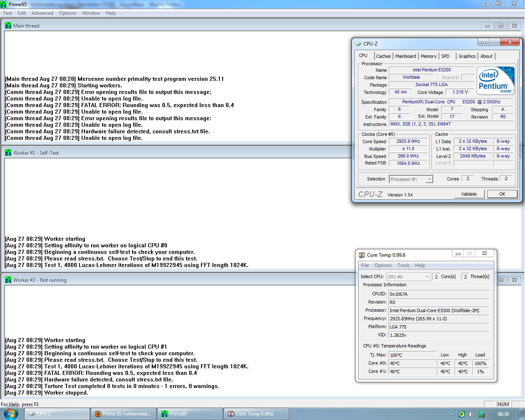Viewport: 525px width, 420px height.
Task: Click Worker stopped line in Worker #2
Action: [x=46, y=393]
